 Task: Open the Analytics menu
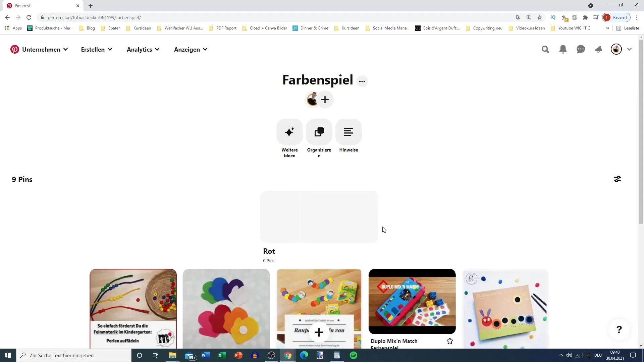click(143, 49)
